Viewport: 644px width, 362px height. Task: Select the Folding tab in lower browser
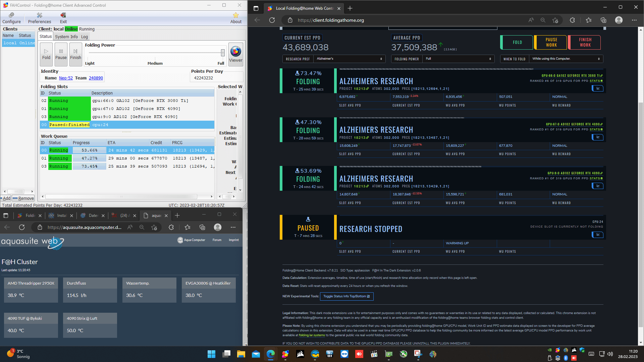(x=30, y=216)
